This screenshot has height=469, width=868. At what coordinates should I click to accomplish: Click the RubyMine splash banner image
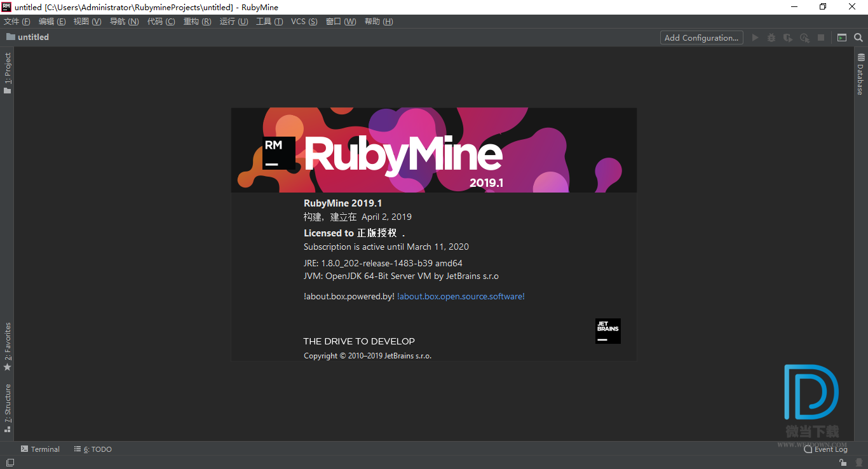(x=433, y=150)
